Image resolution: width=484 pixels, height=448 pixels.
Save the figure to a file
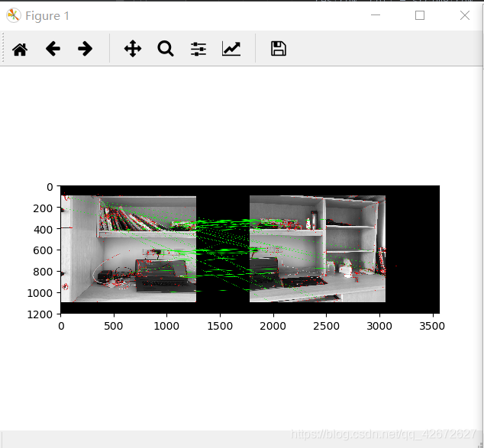(x=279, y=49)
